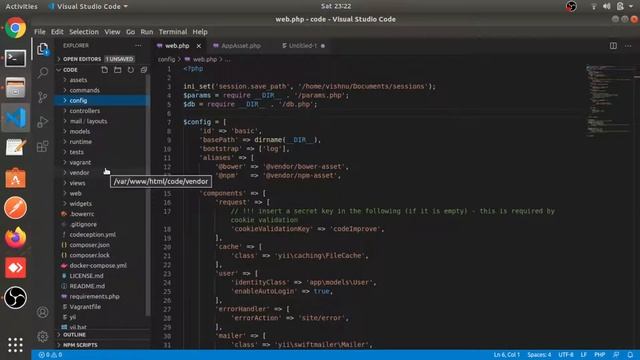The height and width of the screenshot is (360, 640).
Task: Click web.php in the breadcrumb
Action: [x=204, y=60]
